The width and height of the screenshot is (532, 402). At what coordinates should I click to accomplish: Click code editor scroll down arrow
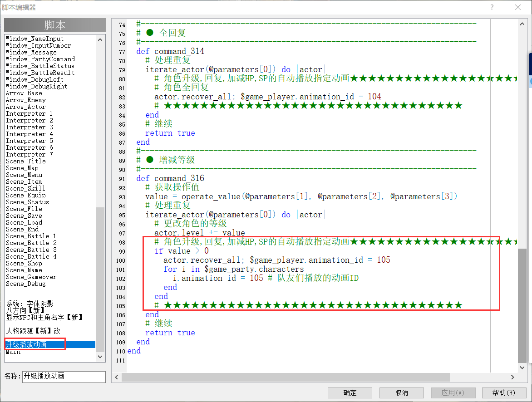522,368
